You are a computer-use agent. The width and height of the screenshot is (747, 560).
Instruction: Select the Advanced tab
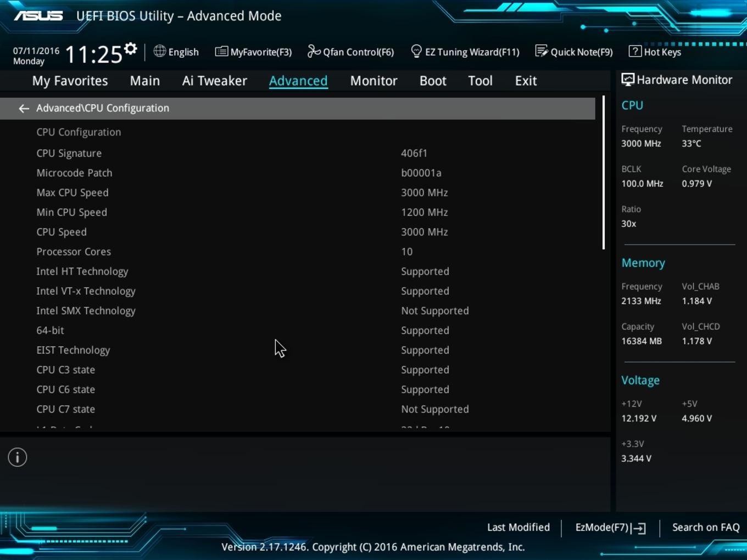point(298,81)
